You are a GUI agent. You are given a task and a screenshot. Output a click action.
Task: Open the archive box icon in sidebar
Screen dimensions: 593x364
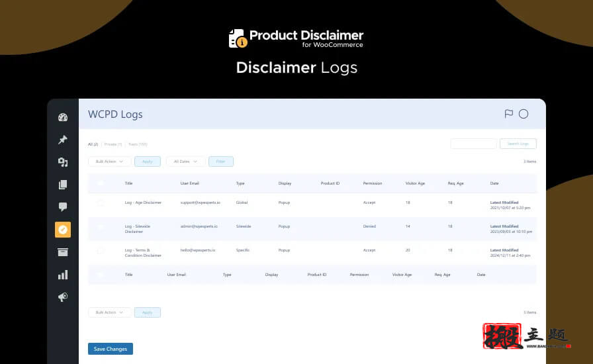63,252
